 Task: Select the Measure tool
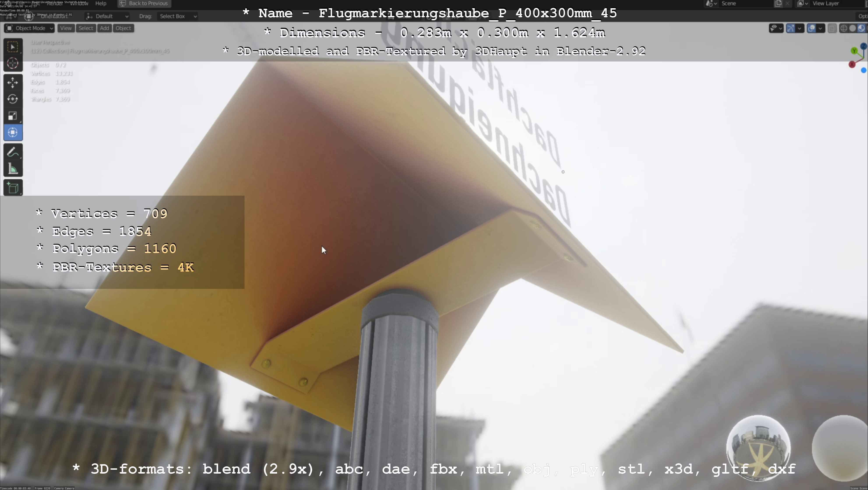click(x=13, y=169)
